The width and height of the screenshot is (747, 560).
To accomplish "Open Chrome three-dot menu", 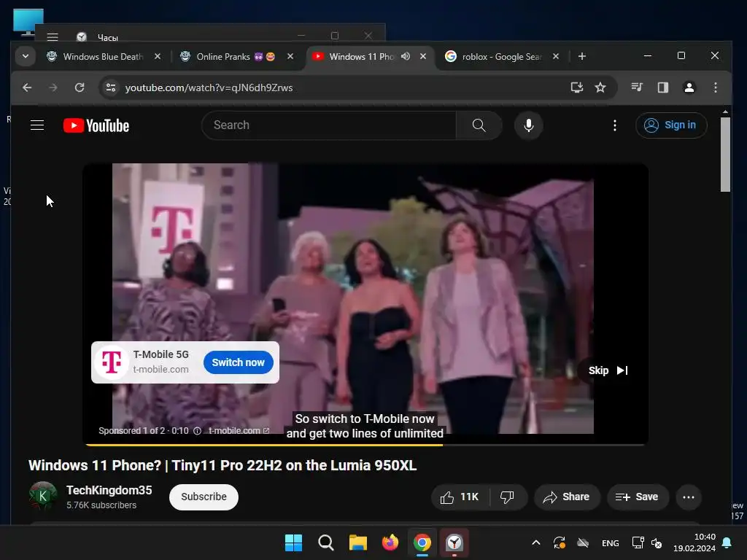I will point(715,87).
